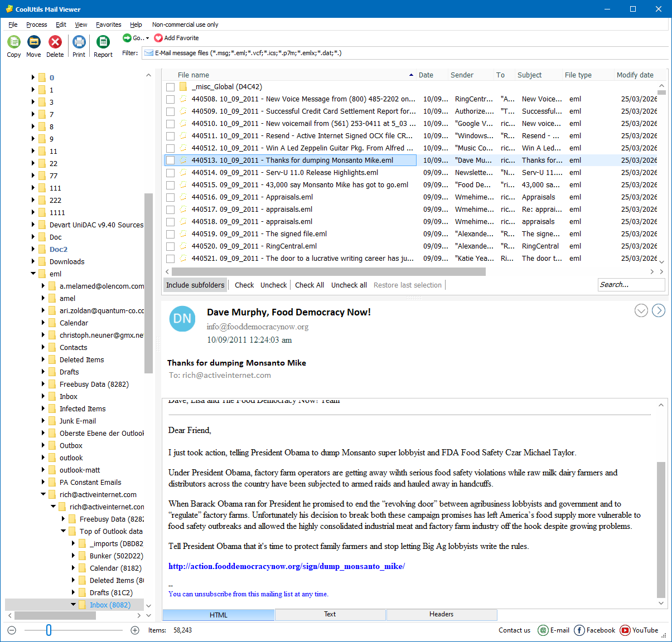672x642 pixels.
Task: Open the YouTube icon in status bar
Action: 625,630
